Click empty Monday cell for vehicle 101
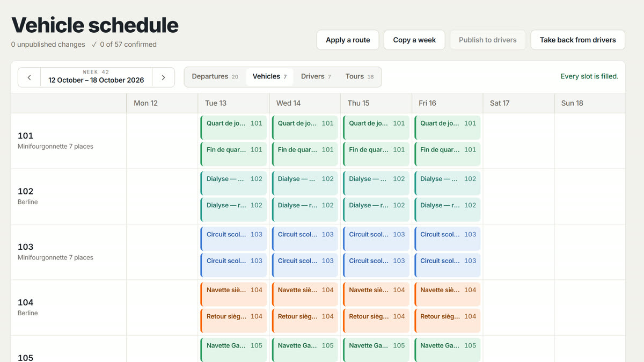644x362 pixels. (x=162, y=141)
